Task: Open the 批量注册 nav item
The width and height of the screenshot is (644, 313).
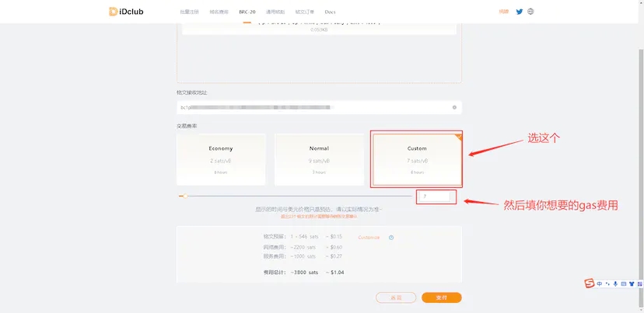Action: 189,12
